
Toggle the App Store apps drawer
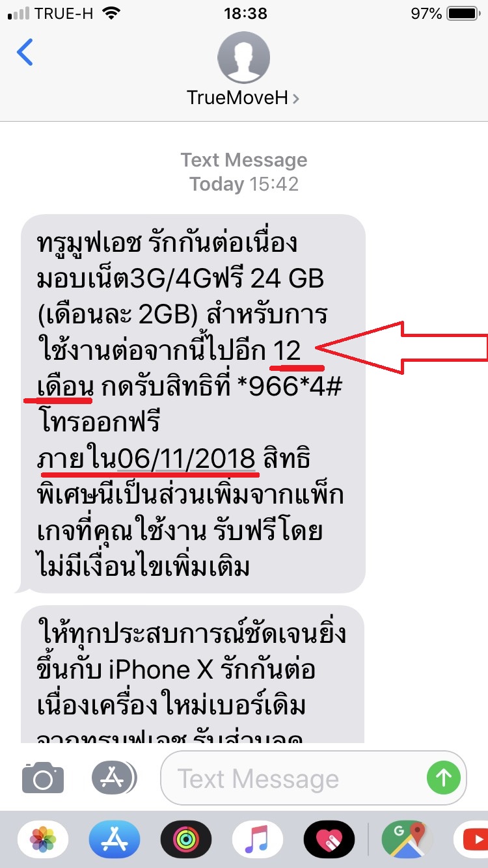pos(114,777)
